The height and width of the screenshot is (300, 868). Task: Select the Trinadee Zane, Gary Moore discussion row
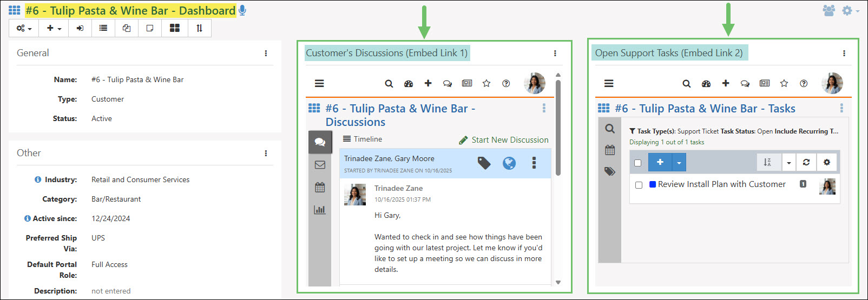(x=445, y=163)
